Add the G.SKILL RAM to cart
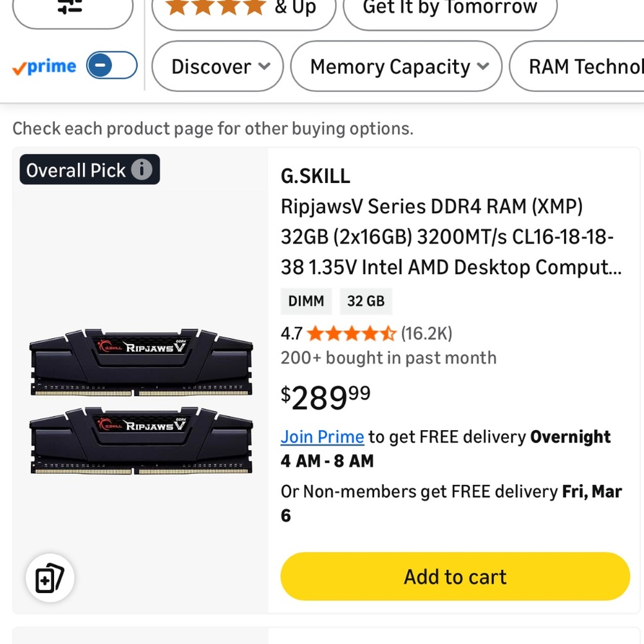The image size is (644, 644). point(455,577)
